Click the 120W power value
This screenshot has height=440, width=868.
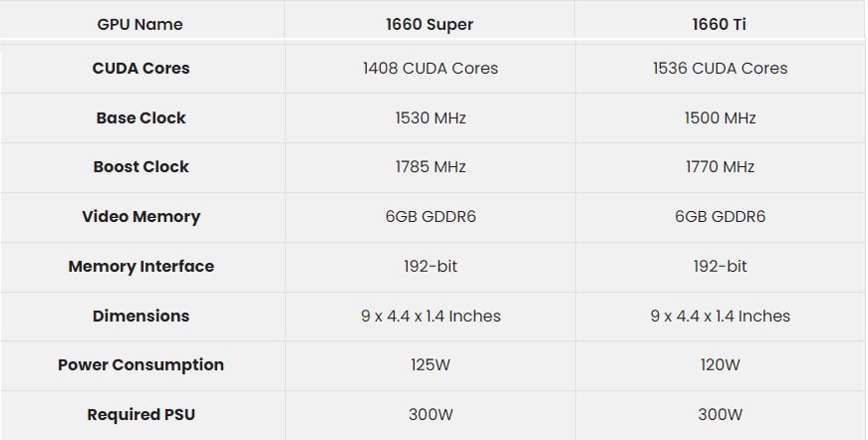pyautogui.click(x=720, y=364)
